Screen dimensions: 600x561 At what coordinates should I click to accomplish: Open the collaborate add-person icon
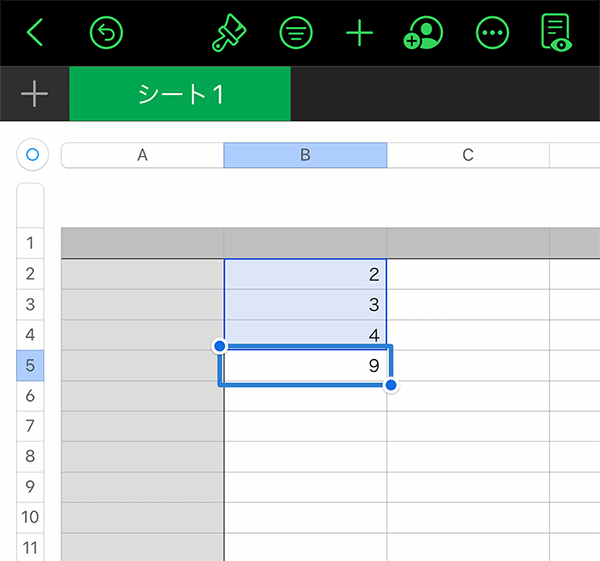coord(423,33)
